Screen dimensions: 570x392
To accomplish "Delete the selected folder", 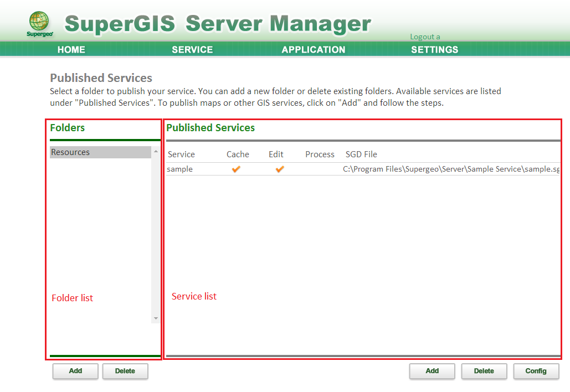I will coord(125,371).
